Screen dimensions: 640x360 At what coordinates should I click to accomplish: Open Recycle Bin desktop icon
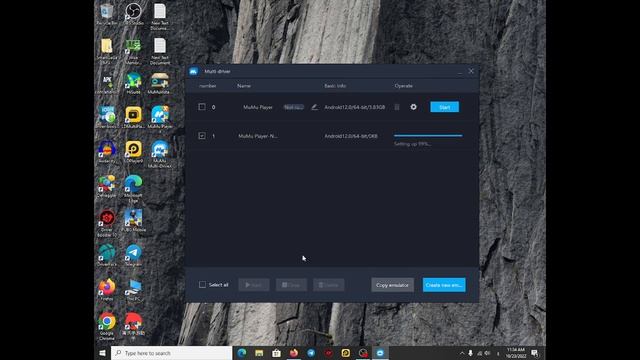coord(107,13)
